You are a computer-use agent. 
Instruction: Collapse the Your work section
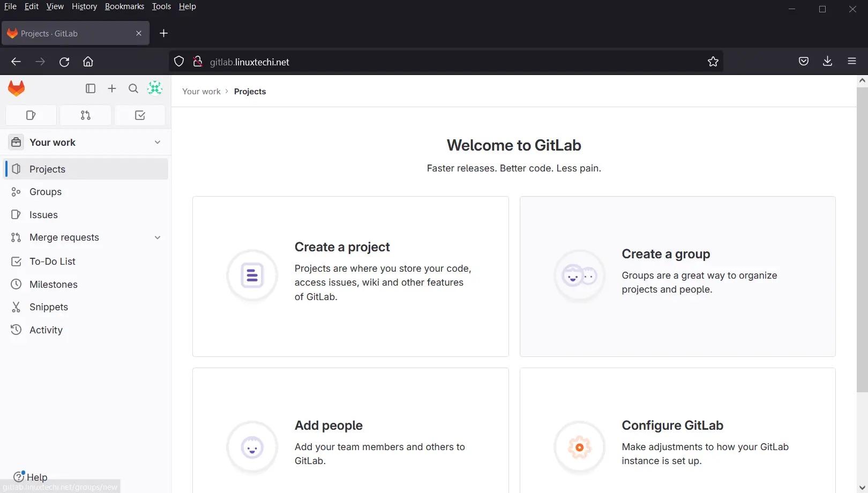pos(157,142)
